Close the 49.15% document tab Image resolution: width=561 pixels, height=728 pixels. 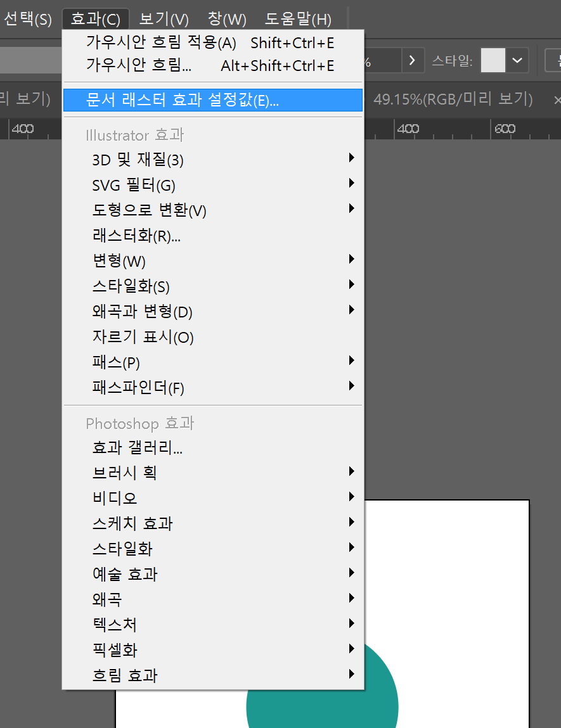coord(556,99)
